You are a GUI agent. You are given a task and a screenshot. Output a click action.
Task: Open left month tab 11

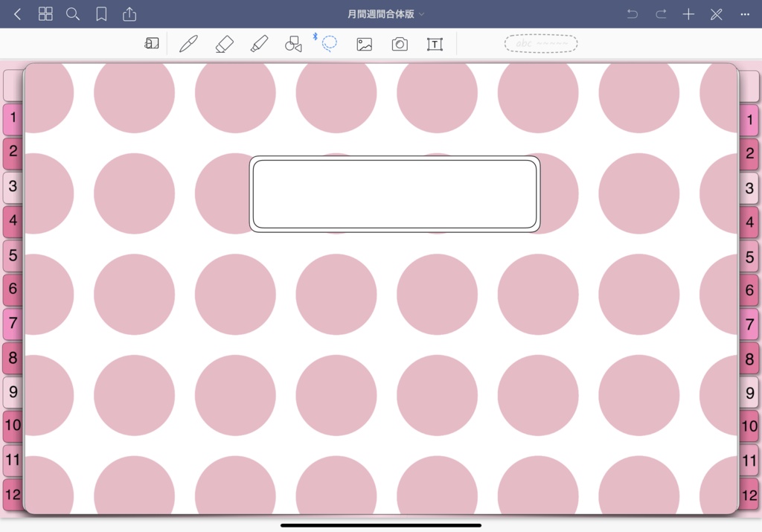point(13,460)
